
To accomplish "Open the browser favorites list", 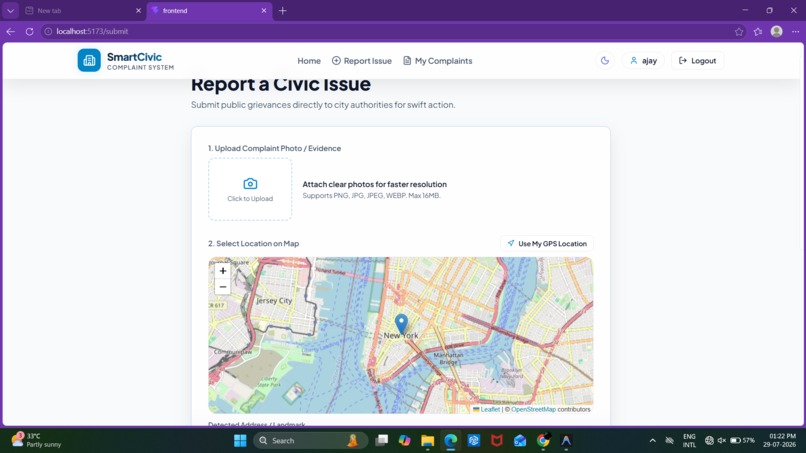I will pos(758,31).
